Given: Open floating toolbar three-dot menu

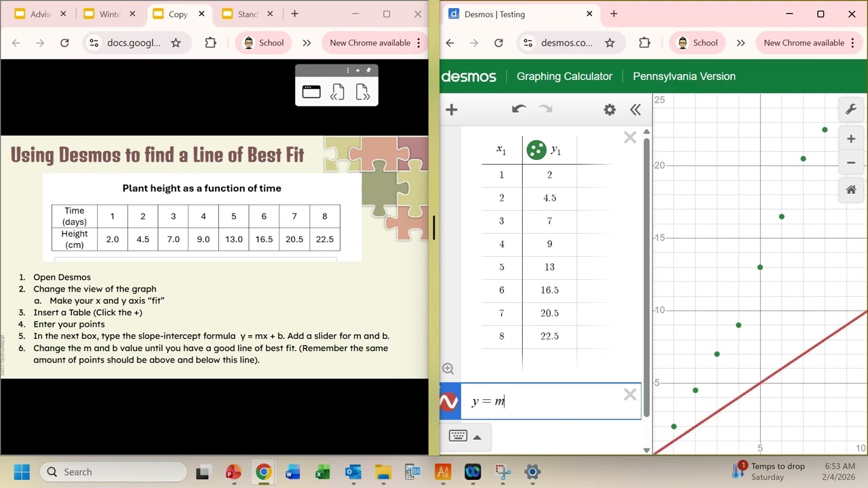Looking at the screenshot, I should (348, 70).
